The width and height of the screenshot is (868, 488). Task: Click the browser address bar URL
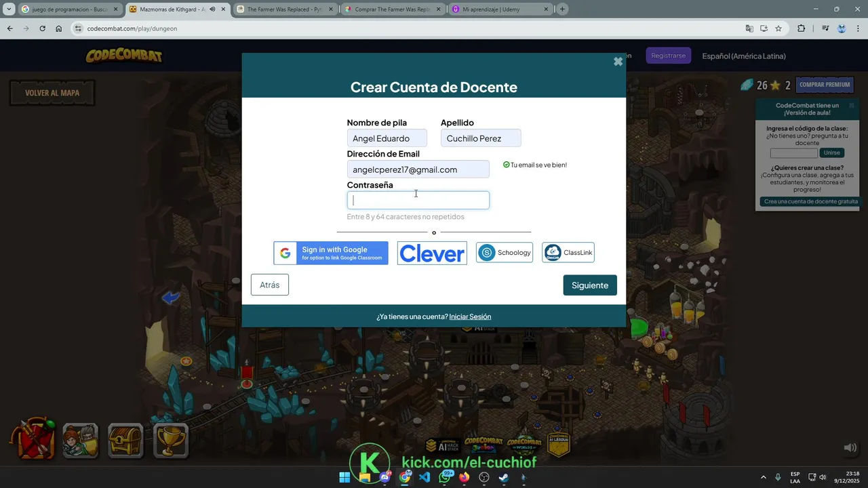[x=132, y=28]
